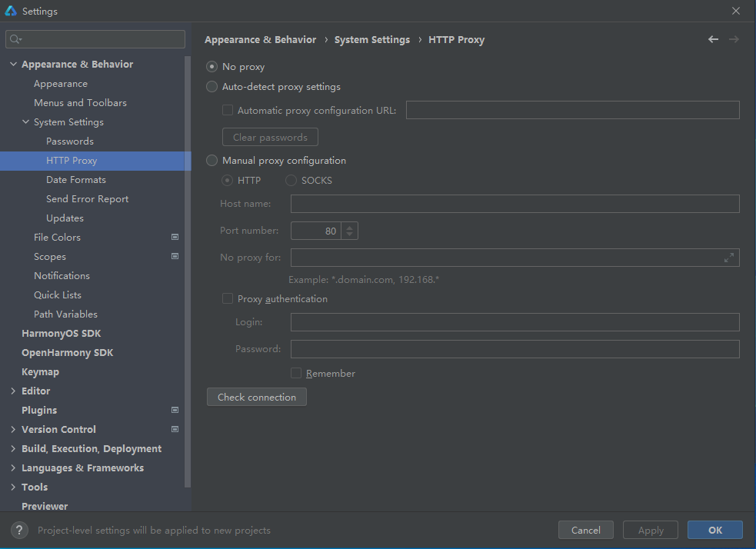This screenshot has height=549, width=756.
Task: Open File Colors settings
Action: (x=57, y=237)
